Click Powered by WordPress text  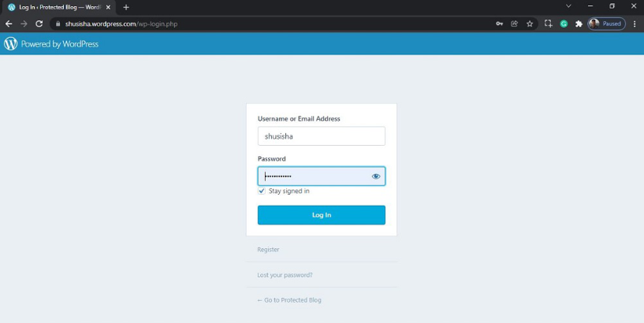tap(60, 44)
